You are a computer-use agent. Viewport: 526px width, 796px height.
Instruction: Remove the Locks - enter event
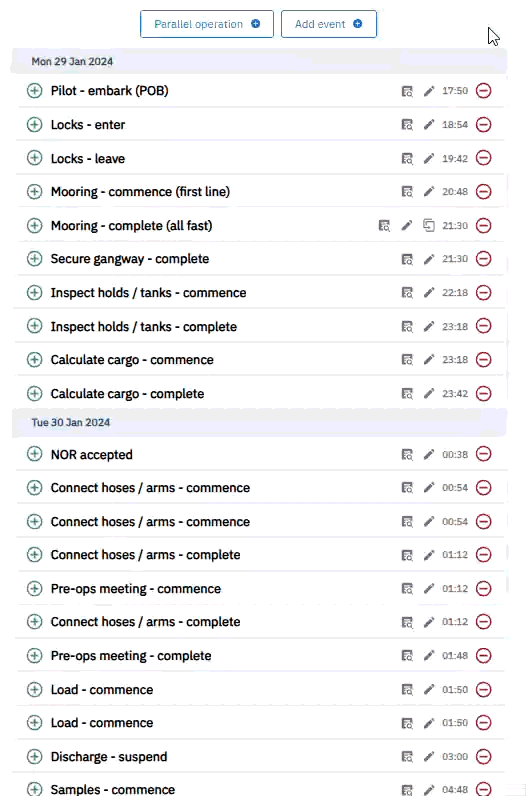(483, 124)
